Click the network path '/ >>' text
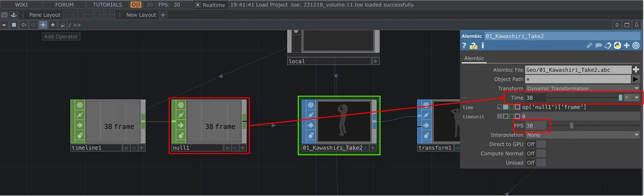 [75, 25]
